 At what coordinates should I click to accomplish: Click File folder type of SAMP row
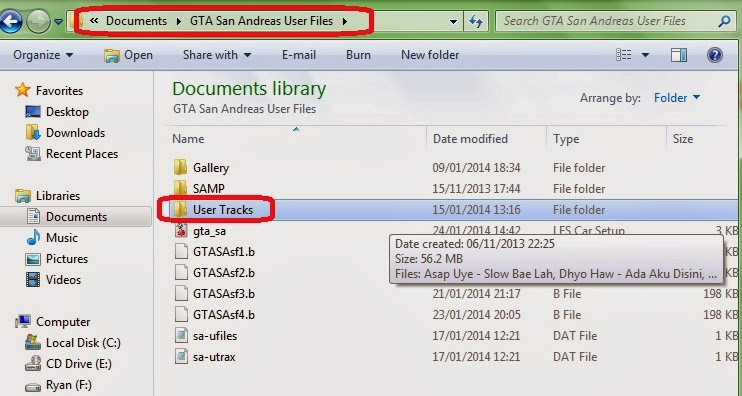coord(579,189)
